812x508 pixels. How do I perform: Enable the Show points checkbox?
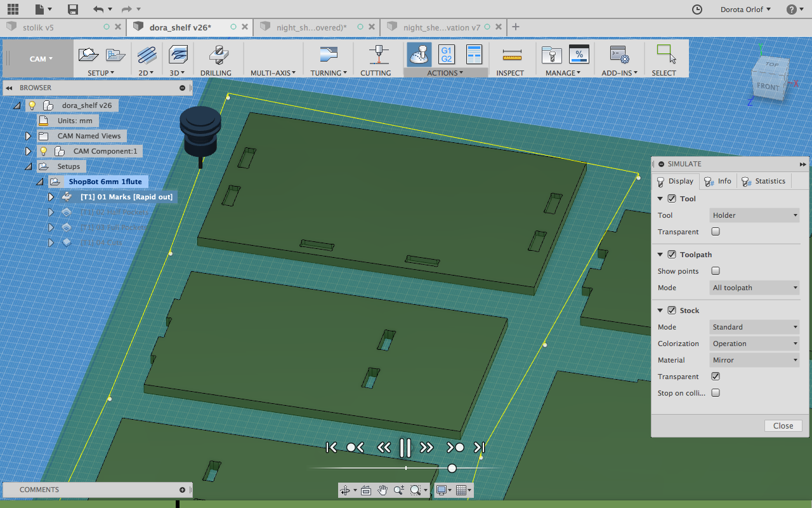(716, 271)
